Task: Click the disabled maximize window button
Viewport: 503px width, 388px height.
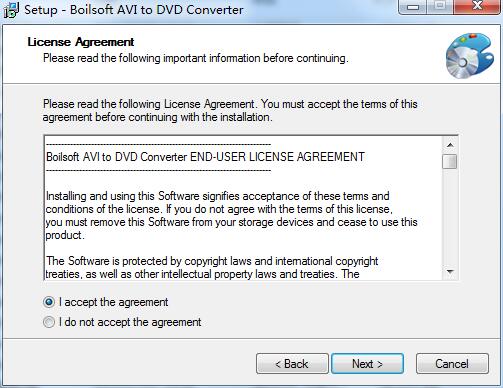Action: click(x=440, y=7)
